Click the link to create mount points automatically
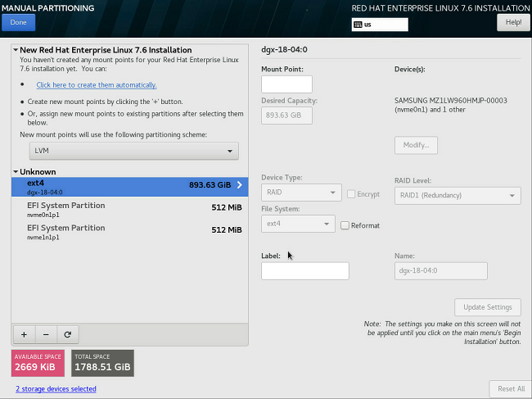Screen dimensions: 532x399 97,85
